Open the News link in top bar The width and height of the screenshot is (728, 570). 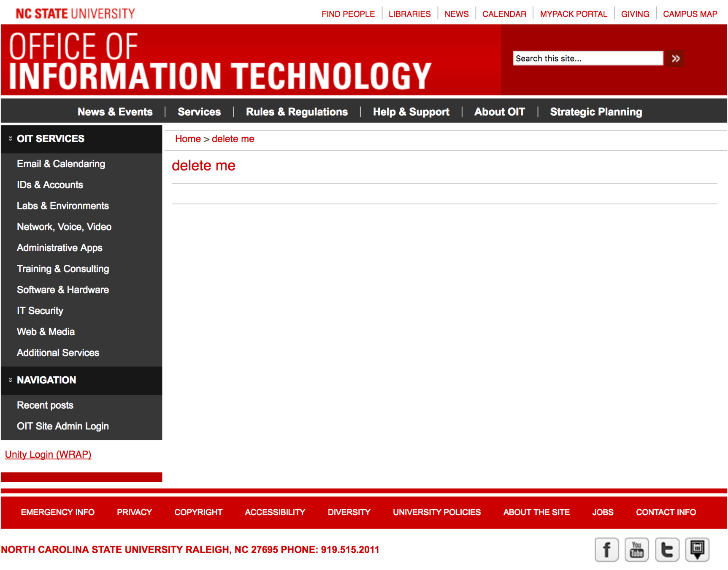[x=456, y=14]
